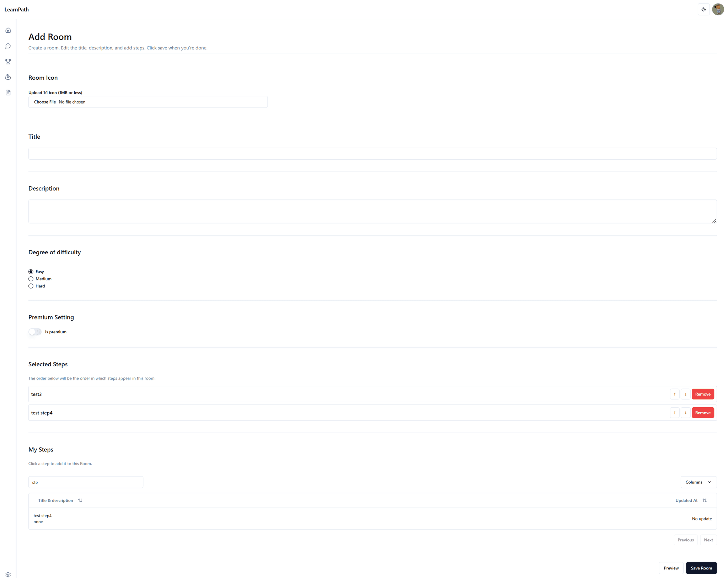Click the Title input field

pos(372,153)
